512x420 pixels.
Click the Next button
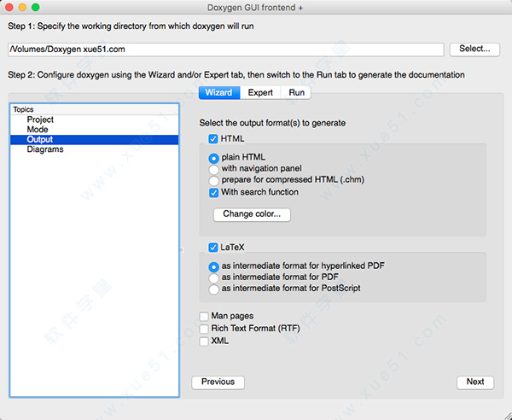tap(474, 382)
